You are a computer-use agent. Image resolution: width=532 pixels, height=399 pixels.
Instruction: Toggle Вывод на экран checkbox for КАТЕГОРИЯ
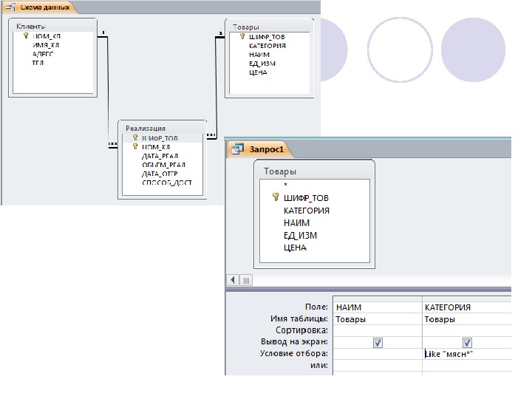tap(467, 343)
